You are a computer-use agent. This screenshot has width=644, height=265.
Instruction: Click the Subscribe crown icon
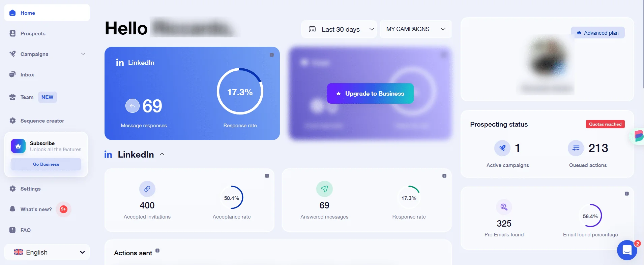[x=18, y=146]
